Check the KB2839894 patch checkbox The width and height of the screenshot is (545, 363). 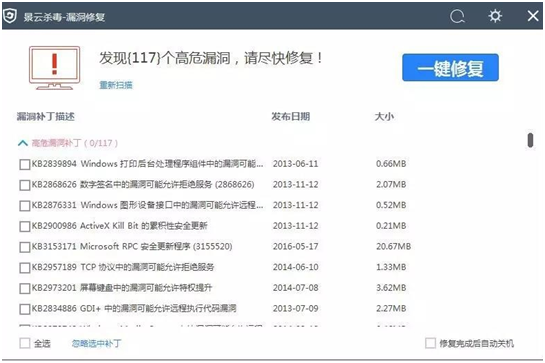[x=25, y=164]
